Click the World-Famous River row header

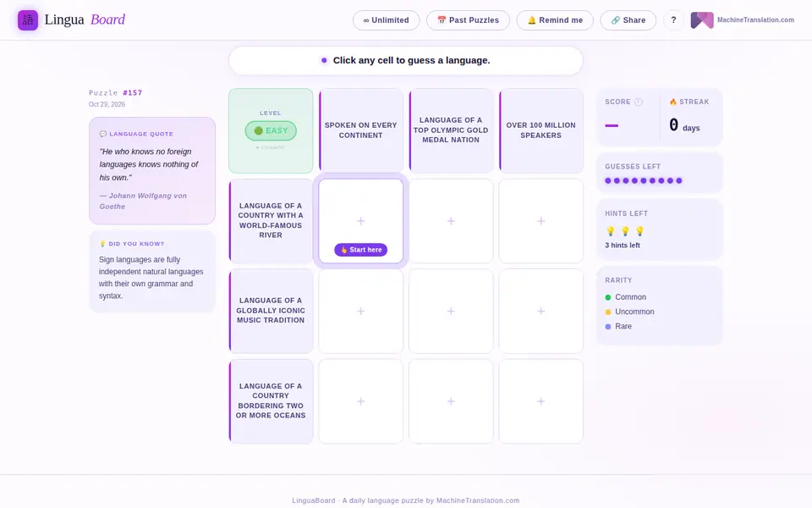point(271,221)
